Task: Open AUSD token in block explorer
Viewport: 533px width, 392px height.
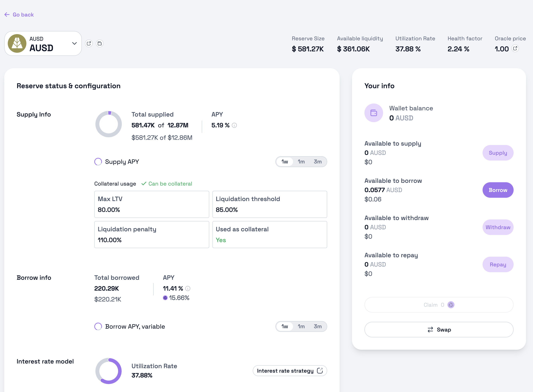Action: click(x=89, y=43)
